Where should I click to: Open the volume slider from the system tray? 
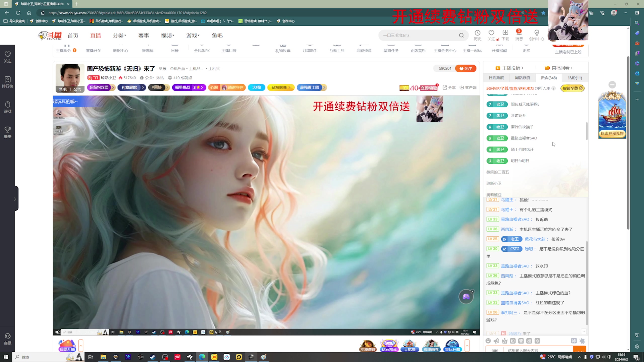(x=604, y=357)
